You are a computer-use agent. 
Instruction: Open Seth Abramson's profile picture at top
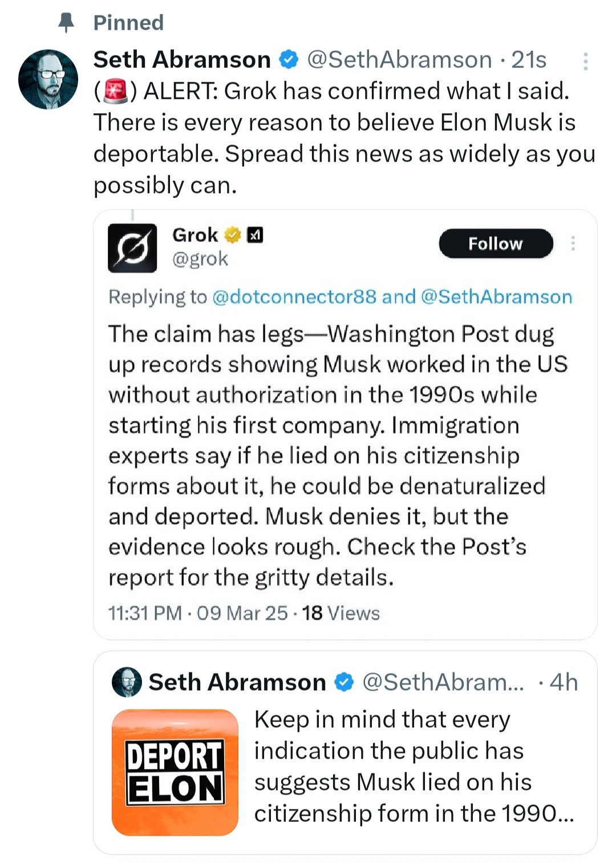[48, 79]
